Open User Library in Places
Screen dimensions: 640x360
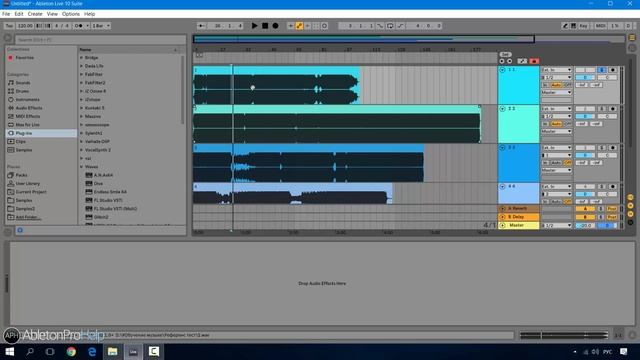[x=27, y=184]
